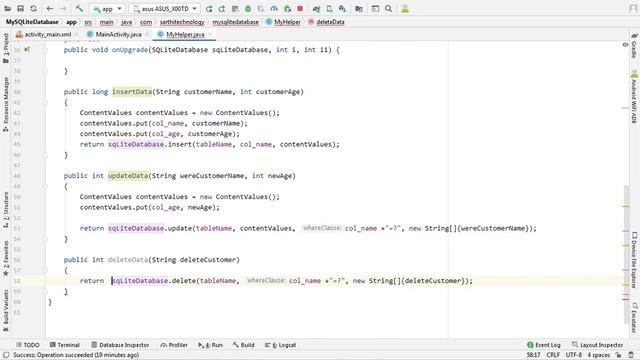Click the src breadcrumb segment
This screenshot has width=640, height=360.
click(88, 22)
